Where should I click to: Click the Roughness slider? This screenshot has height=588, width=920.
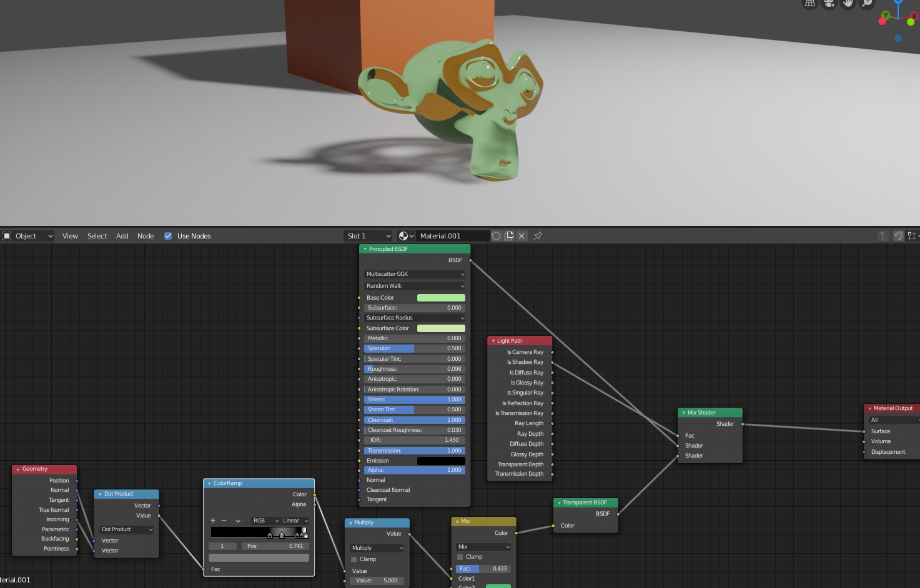click(415, 369)
